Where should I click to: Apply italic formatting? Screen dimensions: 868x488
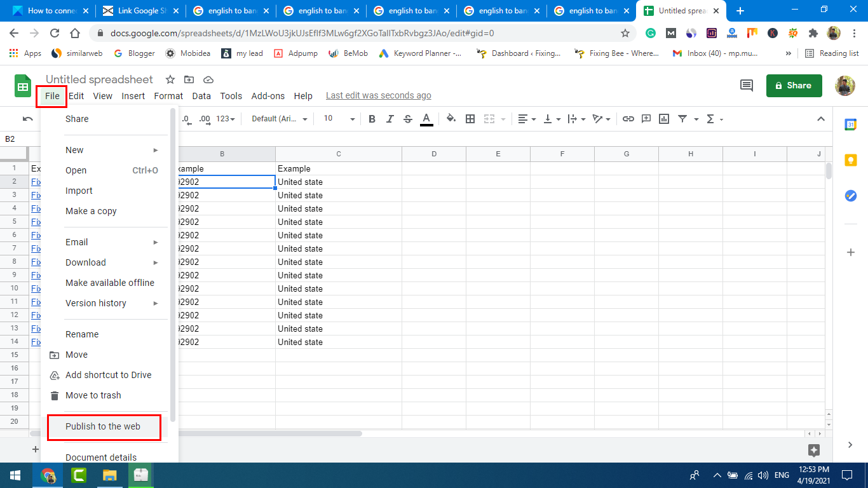click(390, 119)
